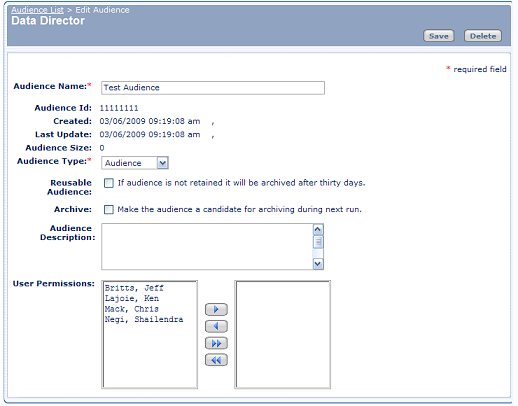This screenshot has height=406, width=518.
Task: Click the User Permissions label
Action: [x=54, y=284]
